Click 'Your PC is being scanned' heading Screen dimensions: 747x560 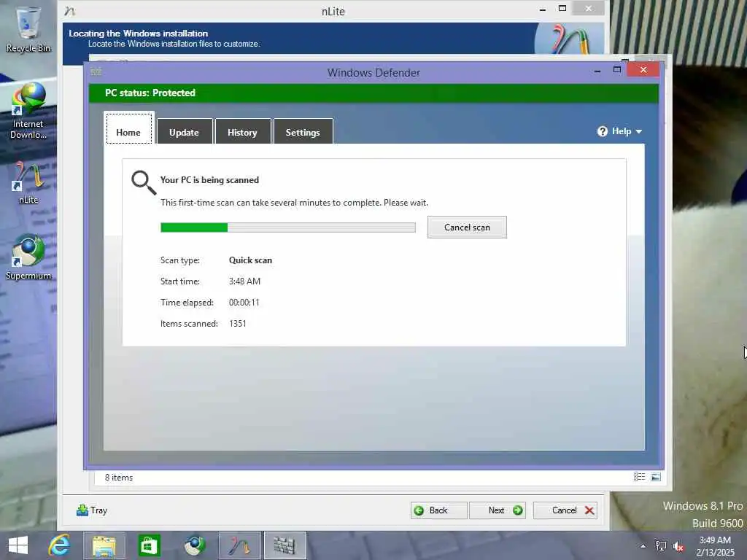point(209,180)
